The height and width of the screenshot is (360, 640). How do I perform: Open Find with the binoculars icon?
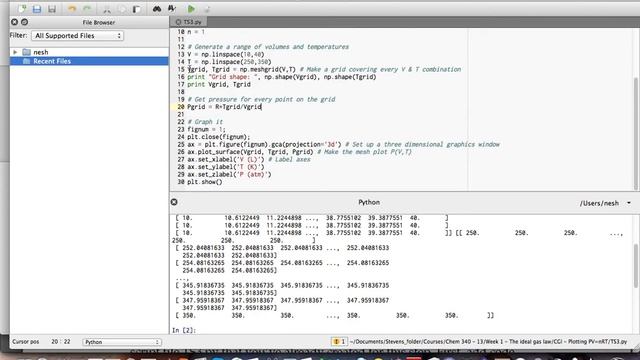(x=157, y=9)
